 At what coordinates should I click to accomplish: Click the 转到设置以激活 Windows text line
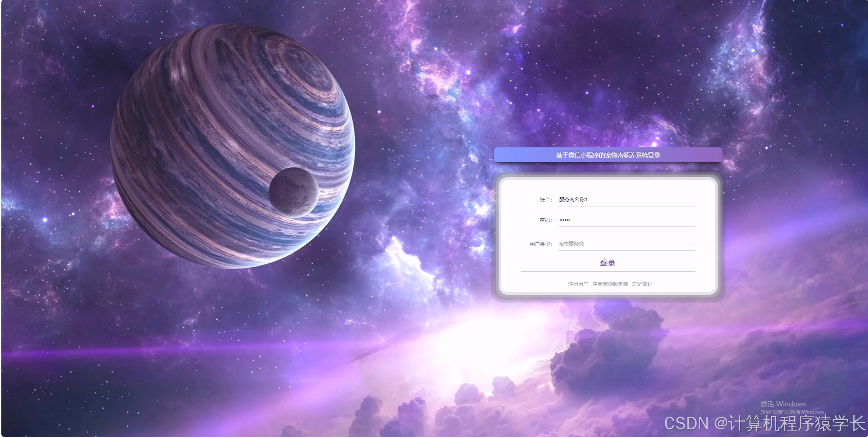point(793,412)
